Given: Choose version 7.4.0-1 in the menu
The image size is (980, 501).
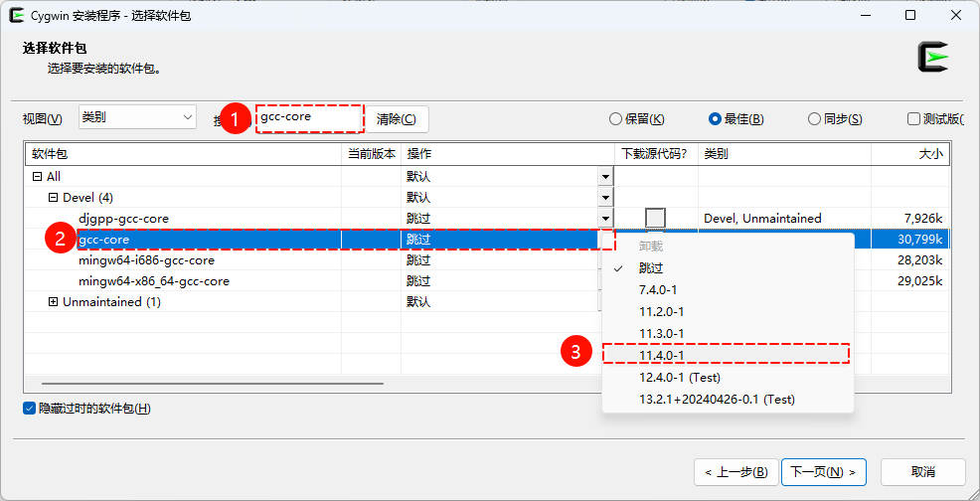Looking at the screenshot, I should [x=728, y=290].
